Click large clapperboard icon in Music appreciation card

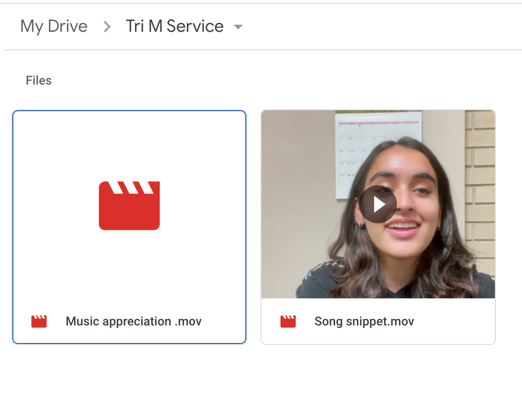(x=129, y=206)
